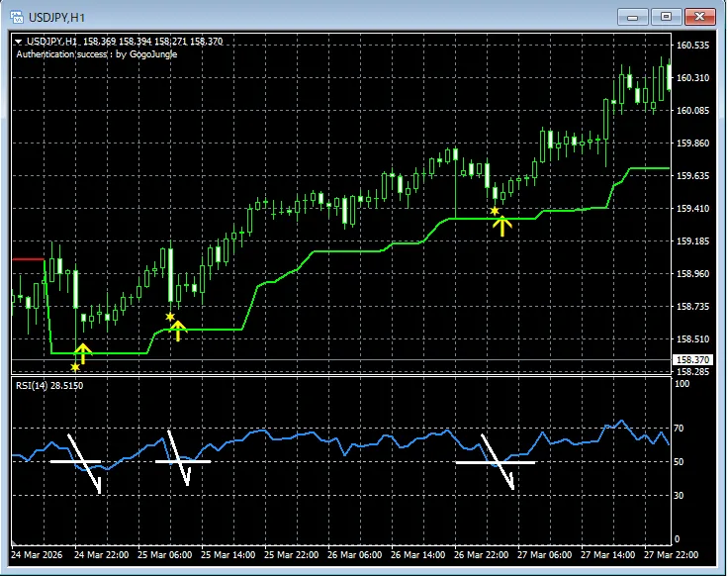Click the yellow arrow near 26 Mar 22:00
This screenshot has width=728, height=576.
pyautogui.click(x=502, y=226)
